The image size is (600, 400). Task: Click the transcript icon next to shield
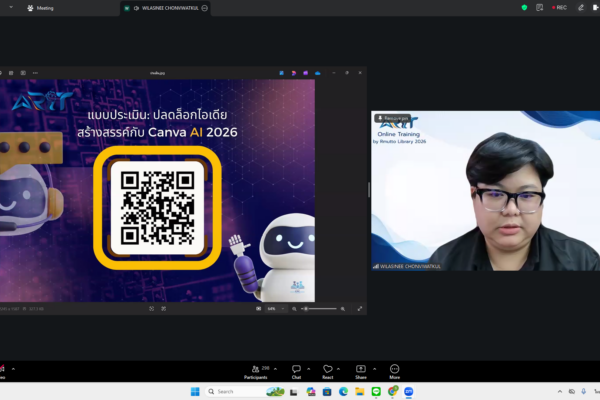[540, 8]
